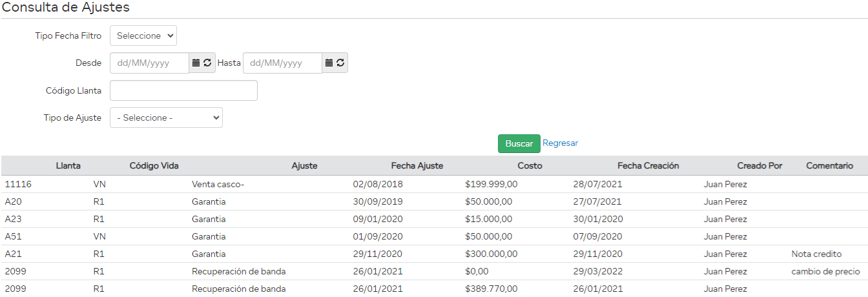The image size is (868, 297).
Task: Sort by the Fecha Ajuste column header
Action: coord(417,166)
